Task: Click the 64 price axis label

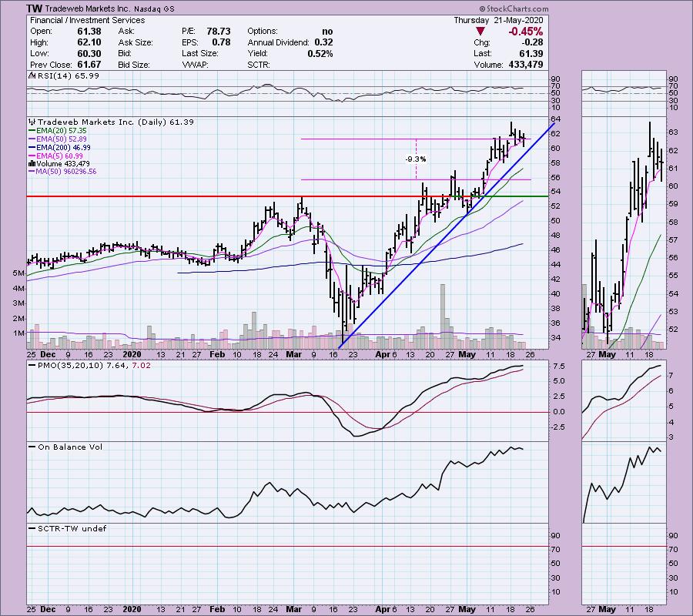Action: click(x=555, y=119)
